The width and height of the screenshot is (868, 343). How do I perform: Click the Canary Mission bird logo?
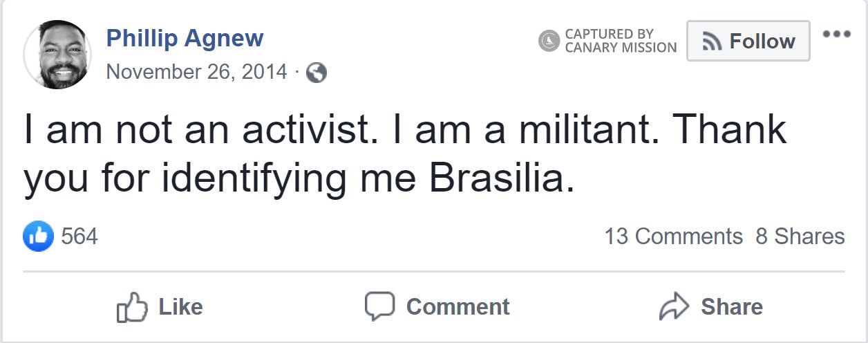click(549, 41)
